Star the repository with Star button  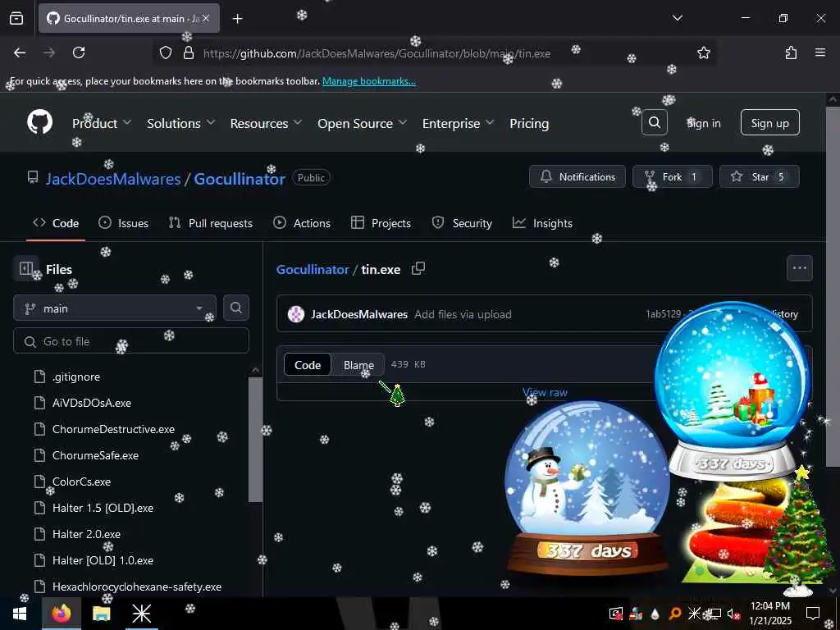(759, 177)
